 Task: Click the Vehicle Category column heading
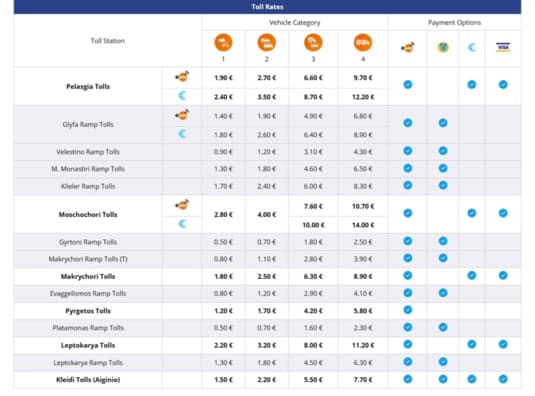(x=295, y=23)
